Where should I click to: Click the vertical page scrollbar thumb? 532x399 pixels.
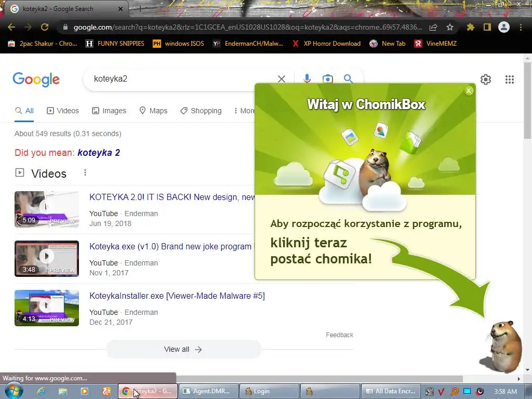point(527,100)
